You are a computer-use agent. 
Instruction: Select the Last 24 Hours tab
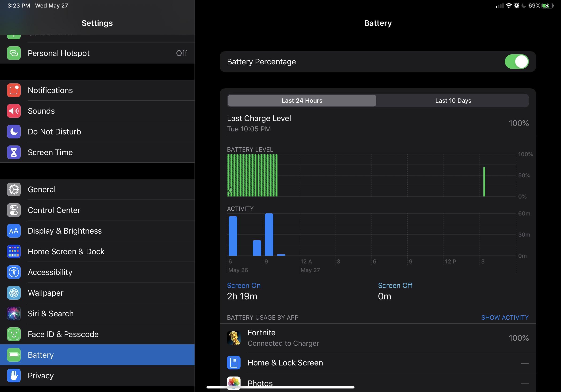pyautogui.click(x=301, y=100)
